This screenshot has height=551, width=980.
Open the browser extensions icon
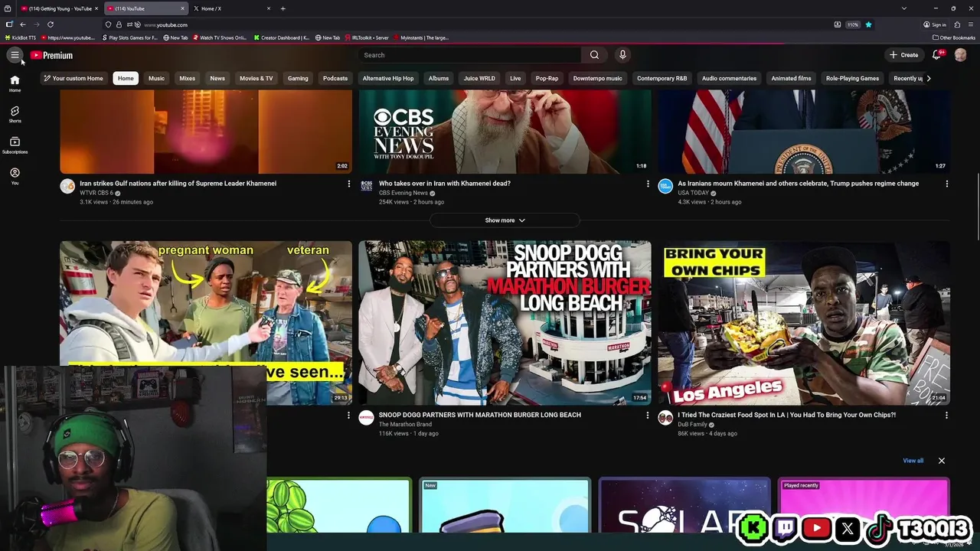(957, 24)
